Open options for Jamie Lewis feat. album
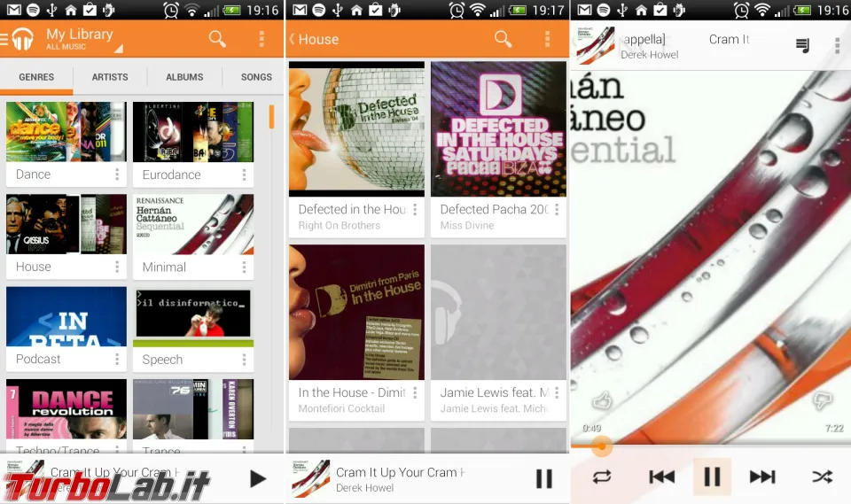Viewport: 851px width, 504px height. coord(557,392)
